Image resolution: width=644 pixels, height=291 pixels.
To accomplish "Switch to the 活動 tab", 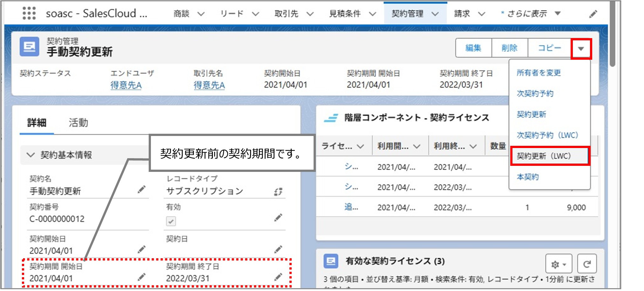I will point(79,123).
